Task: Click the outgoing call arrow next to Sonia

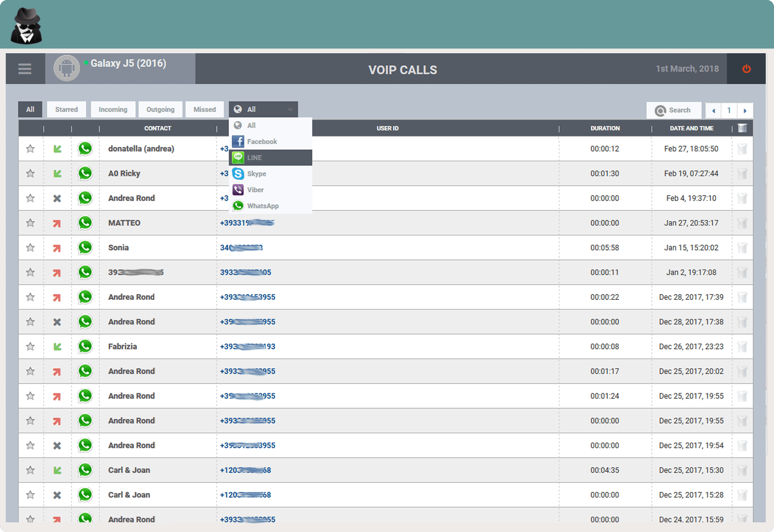Action: pos(58,248)
